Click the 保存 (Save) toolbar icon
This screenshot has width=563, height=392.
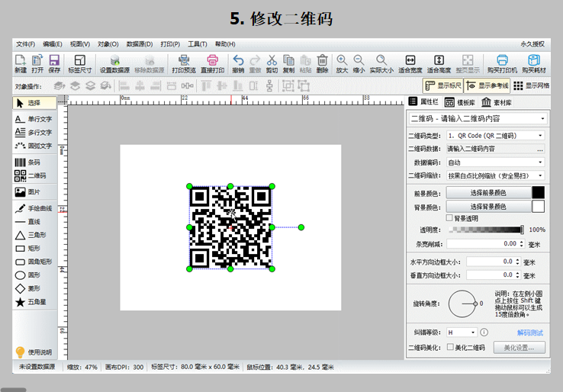click(54, 64)
